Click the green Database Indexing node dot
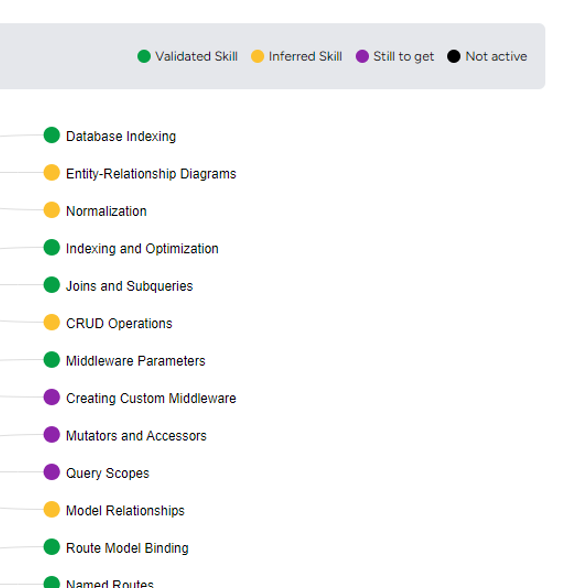 [x=52, y=135]
